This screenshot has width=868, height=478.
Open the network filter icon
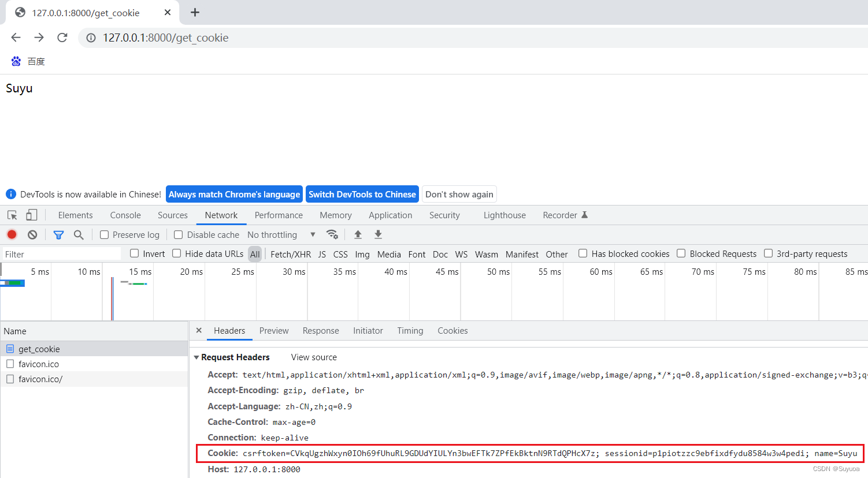click(x=58, y=234)
